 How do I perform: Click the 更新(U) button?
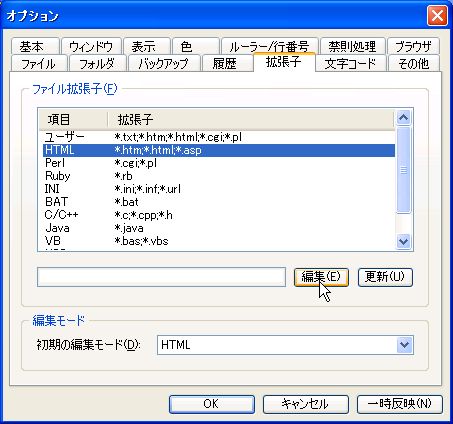(385, 277)
